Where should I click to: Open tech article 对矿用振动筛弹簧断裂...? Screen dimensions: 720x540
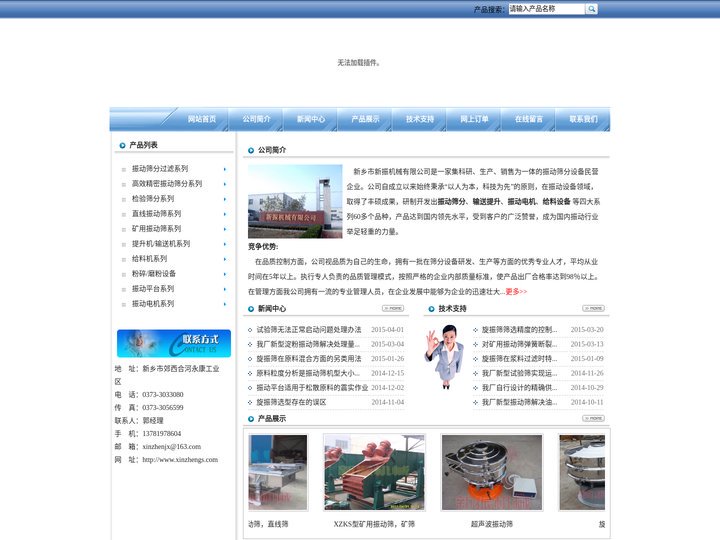point(519,344)
